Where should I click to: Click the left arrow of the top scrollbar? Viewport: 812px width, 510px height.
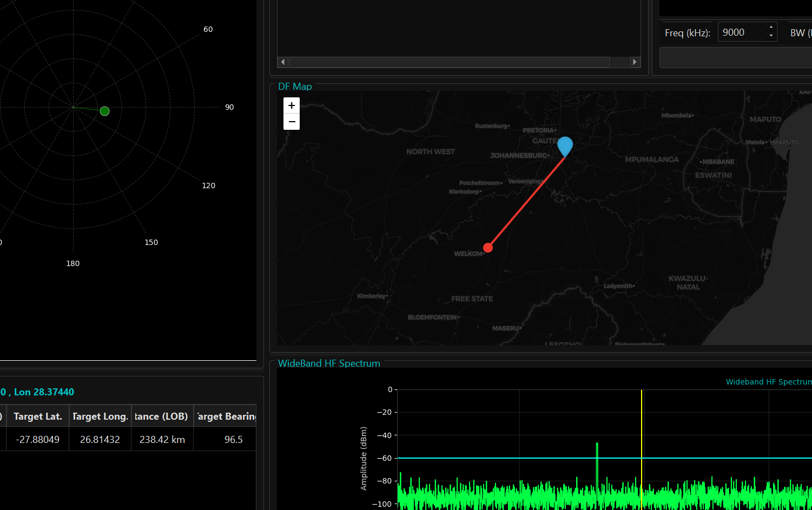pos(282,62)
